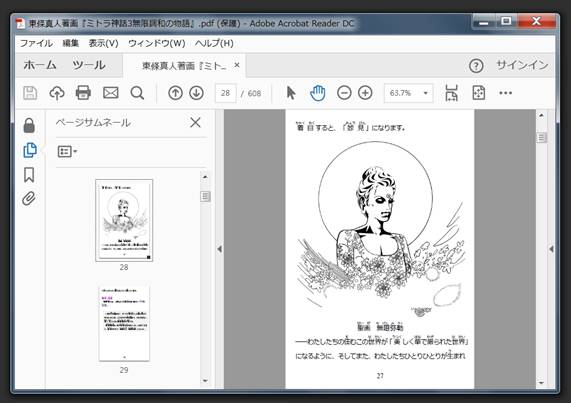Open the ヘルプ(H) menu

tap(214, 43)
